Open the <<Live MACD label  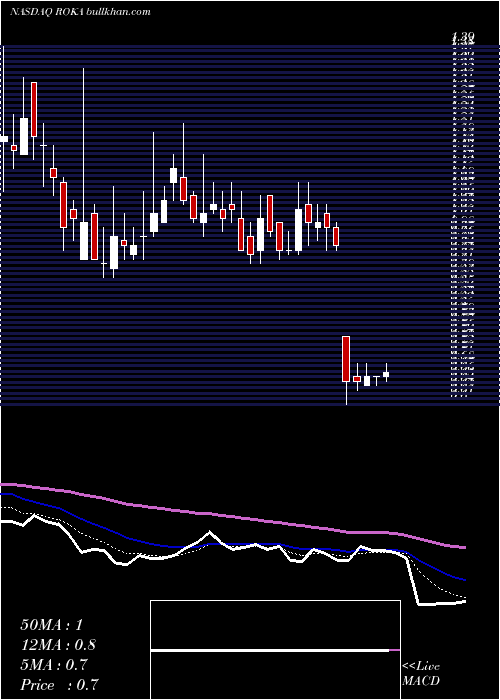pos(421,674)
